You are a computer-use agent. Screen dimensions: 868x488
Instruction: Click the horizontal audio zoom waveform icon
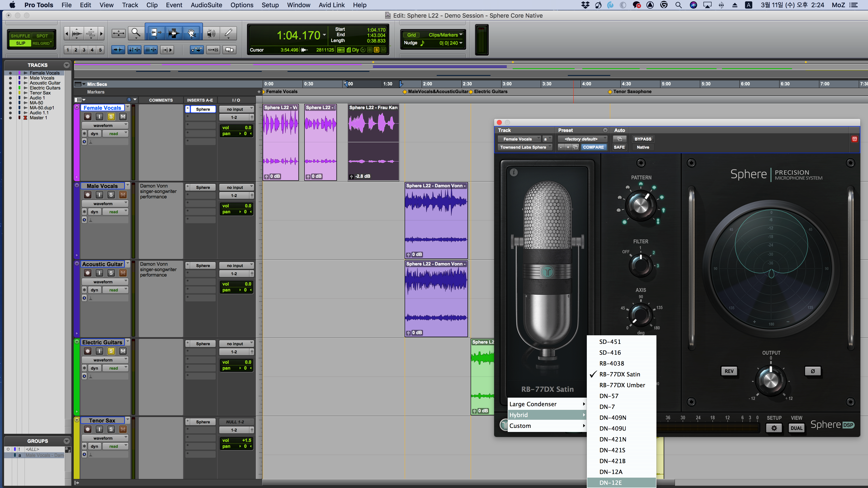[77, 33]
